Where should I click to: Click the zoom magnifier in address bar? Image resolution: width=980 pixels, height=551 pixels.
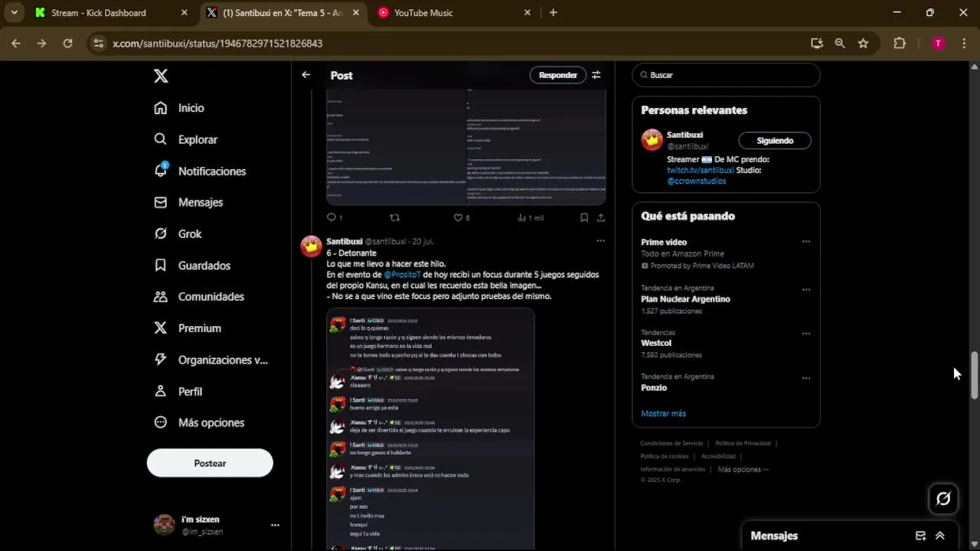[840, 44]
